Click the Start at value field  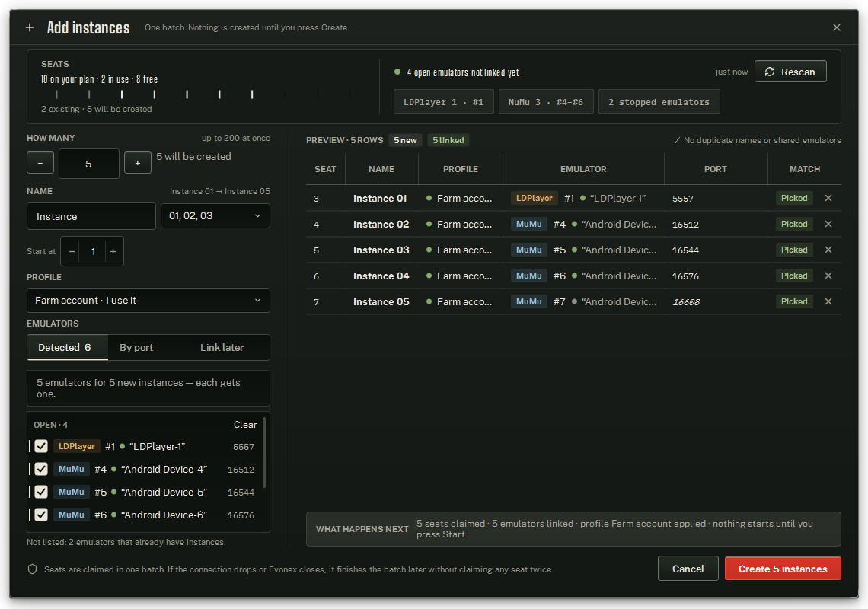coord(92,251)
